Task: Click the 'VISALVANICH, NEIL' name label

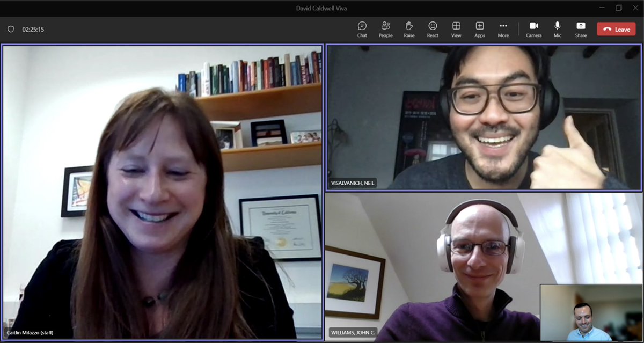Action: 353,183
